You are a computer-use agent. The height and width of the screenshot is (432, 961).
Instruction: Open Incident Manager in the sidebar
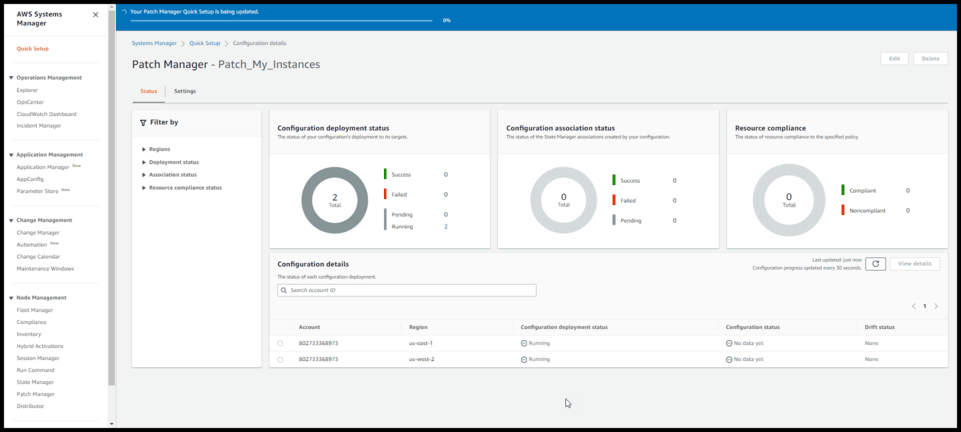coord(39,126)
